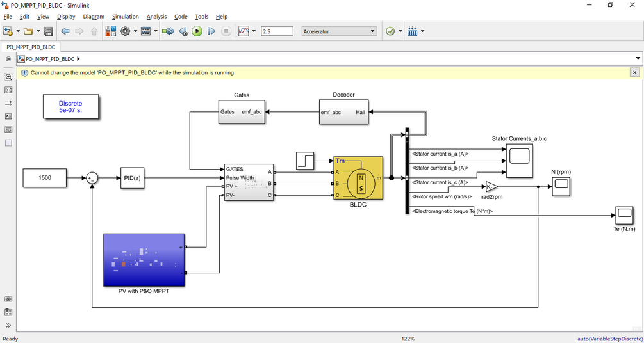644x343 pixels.
Task: Click the auto(VariableStepDiscrete) solver link
Action: (609, 339)
